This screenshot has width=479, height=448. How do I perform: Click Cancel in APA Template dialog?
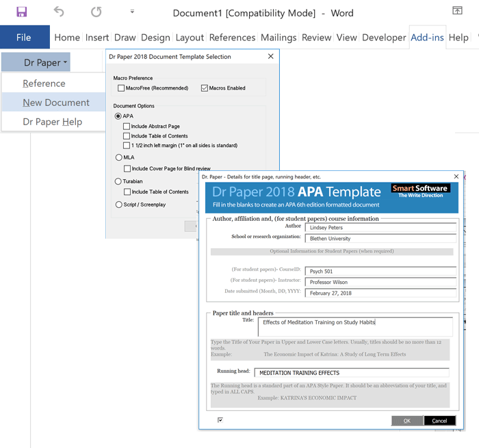coord(439,421)
